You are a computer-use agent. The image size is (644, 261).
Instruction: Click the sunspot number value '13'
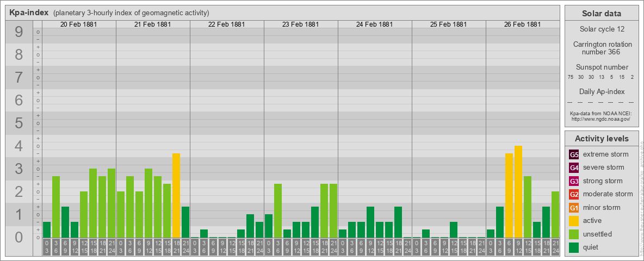pyautogui.click(x=601, y=77)
